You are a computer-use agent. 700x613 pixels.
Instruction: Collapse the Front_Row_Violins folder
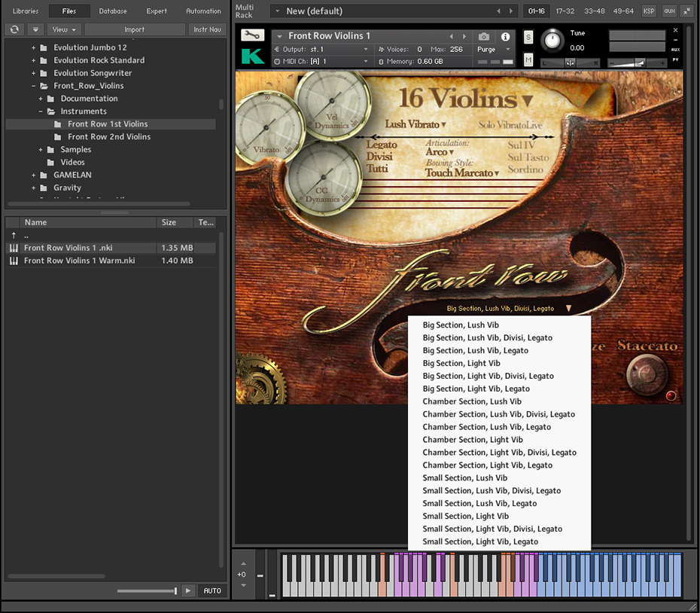coord(33,86)
